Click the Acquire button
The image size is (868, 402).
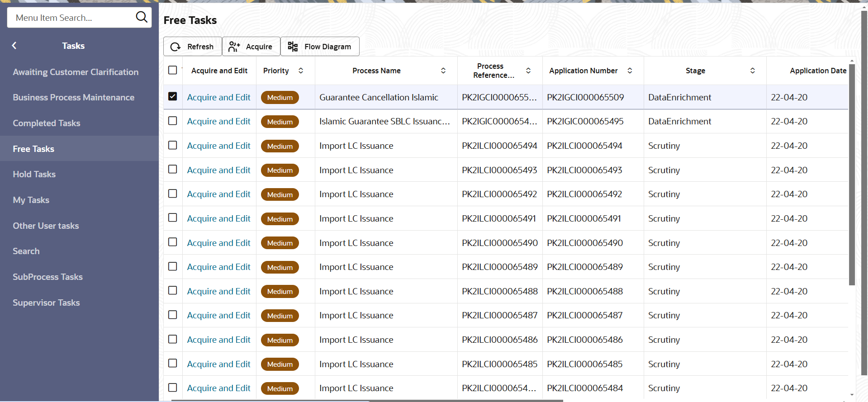click(x=251, y=47)
